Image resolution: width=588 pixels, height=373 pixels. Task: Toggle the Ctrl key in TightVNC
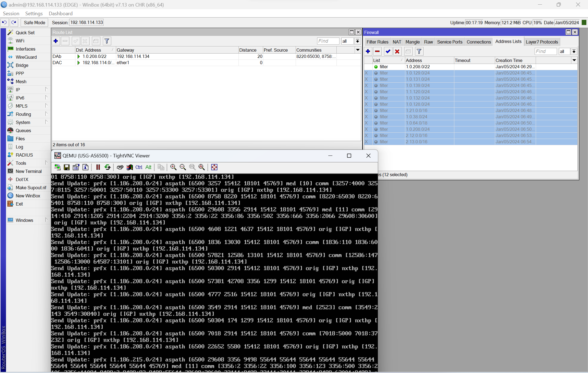tap(139, 167)
